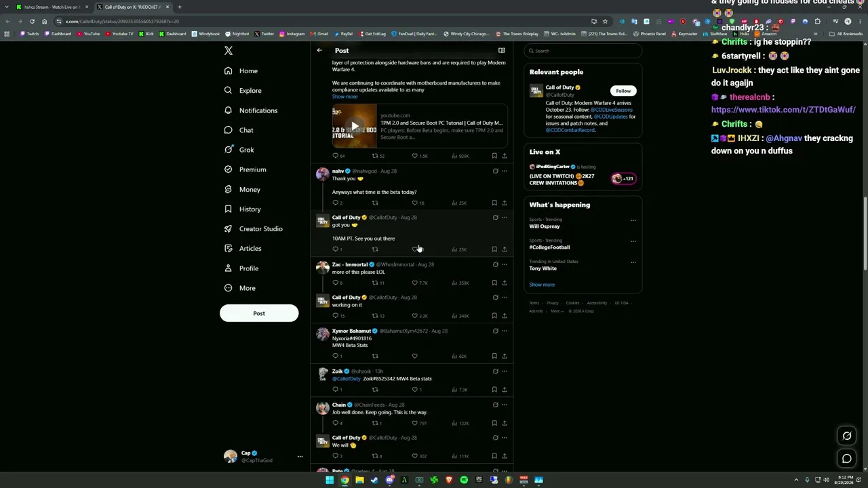Screen dimensions: 868x488
Task: Click the @CallofDuty mention in Zoik's reply
Action: 347,379
